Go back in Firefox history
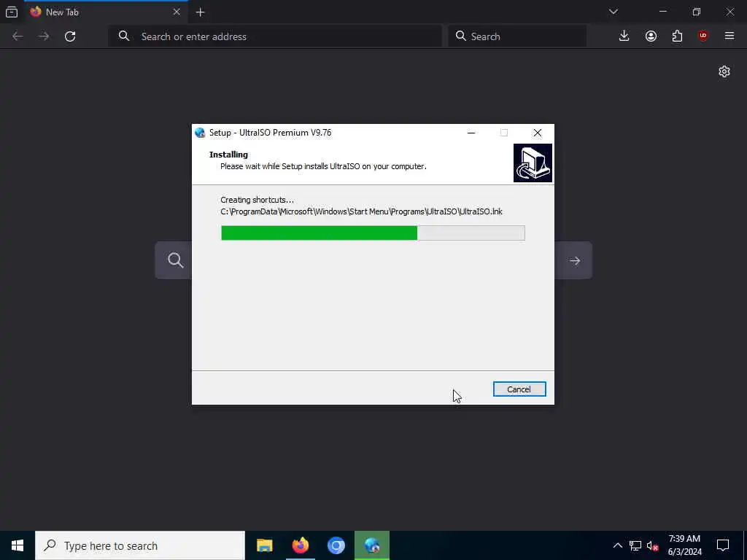This screenshot has height=560, width=747. 18,36
